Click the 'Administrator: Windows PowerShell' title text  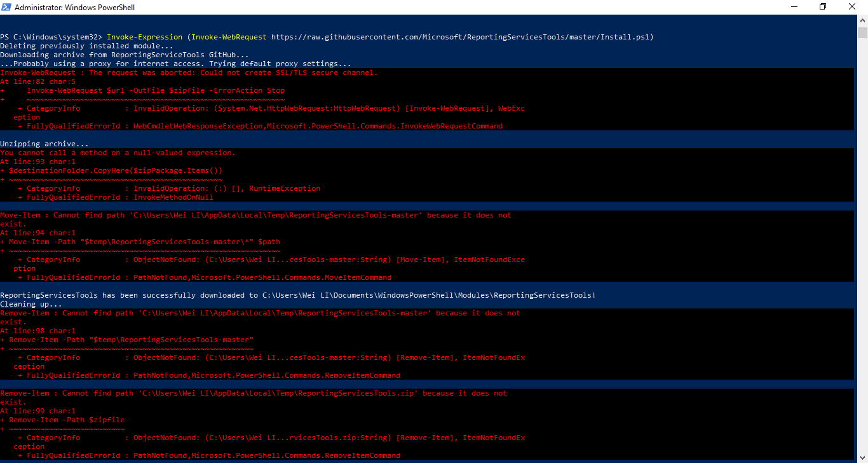tap(76, 6)
